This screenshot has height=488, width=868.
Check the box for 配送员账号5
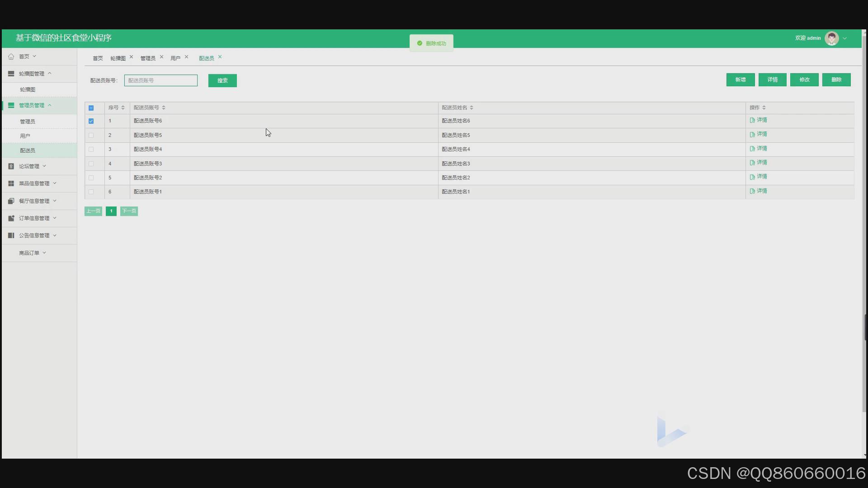(91, 135)
